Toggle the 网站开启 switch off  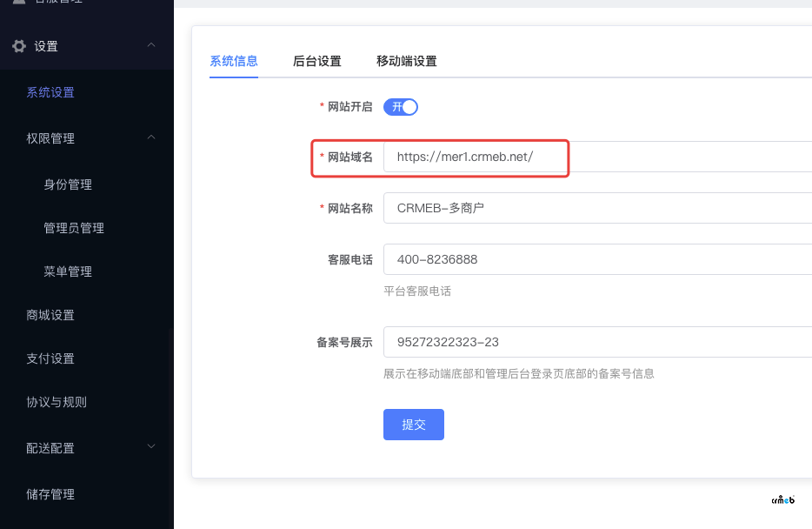pyautogui.click(x=401, y=107)
